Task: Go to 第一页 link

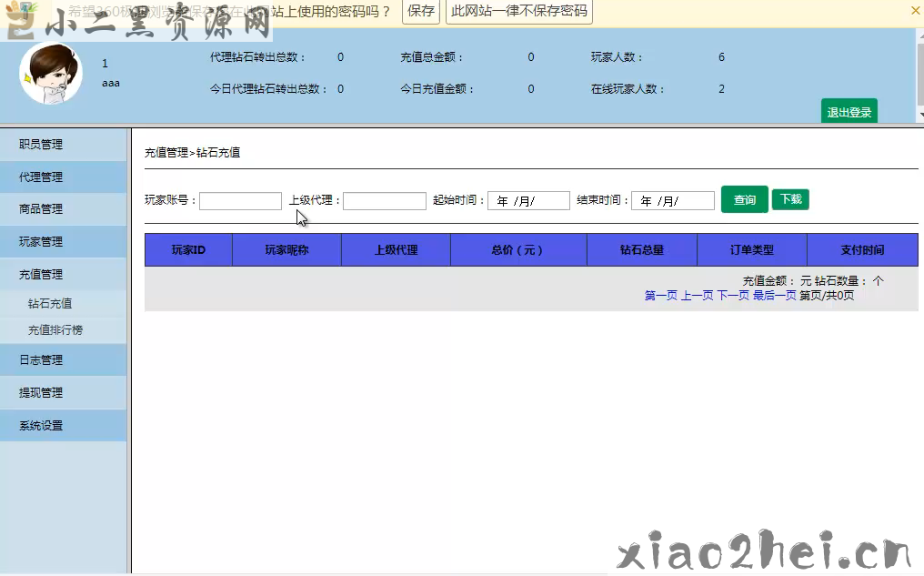Action: [x=660, y=296]
